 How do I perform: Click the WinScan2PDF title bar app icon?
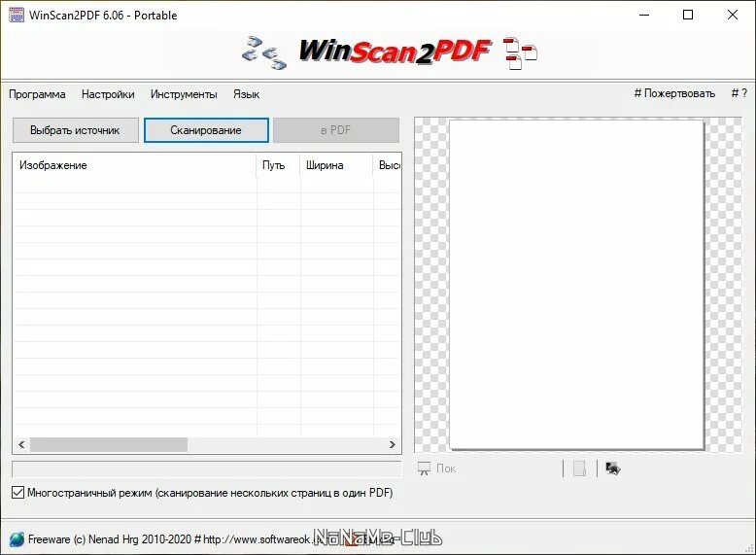click(17, 15)
